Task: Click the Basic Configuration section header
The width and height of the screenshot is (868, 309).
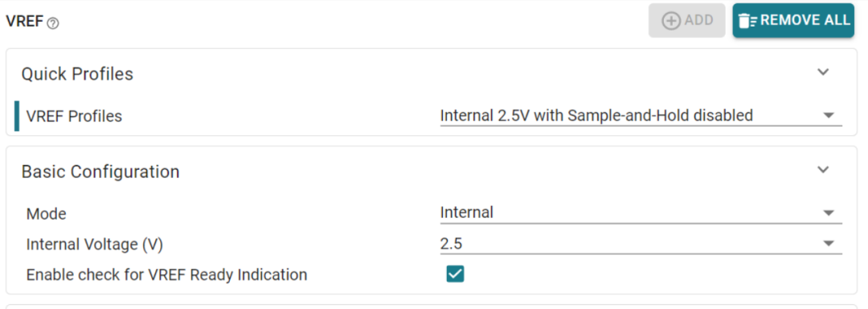Action: [x=100, y=171]
